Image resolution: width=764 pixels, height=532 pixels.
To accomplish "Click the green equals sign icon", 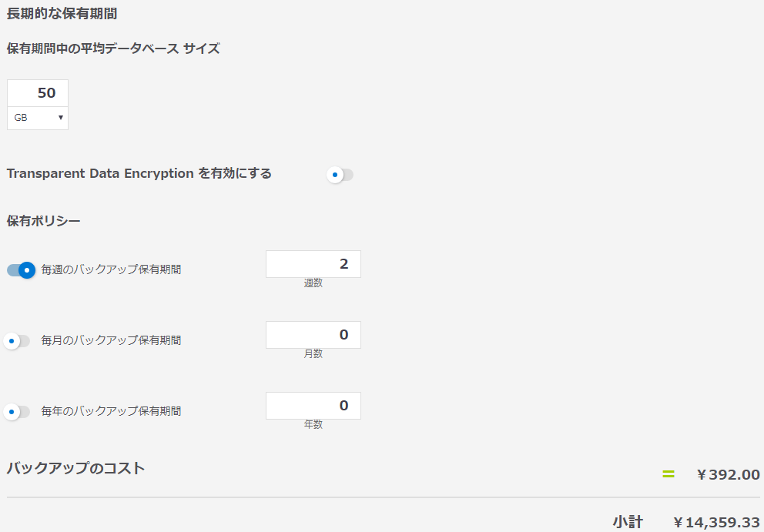I will click(x=668, y=474).
